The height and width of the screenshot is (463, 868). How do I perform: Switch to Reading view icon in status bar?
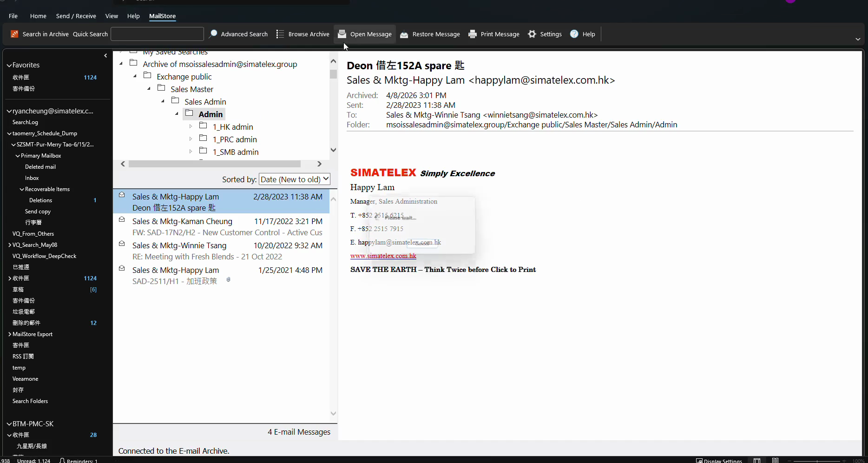click(775, 461)
